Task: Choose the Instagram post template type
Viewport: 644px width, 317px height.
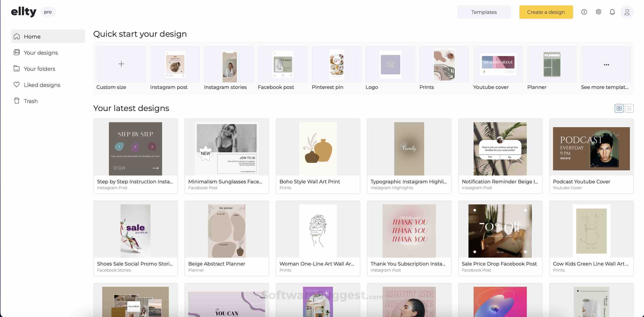Action: click(175, 65)
